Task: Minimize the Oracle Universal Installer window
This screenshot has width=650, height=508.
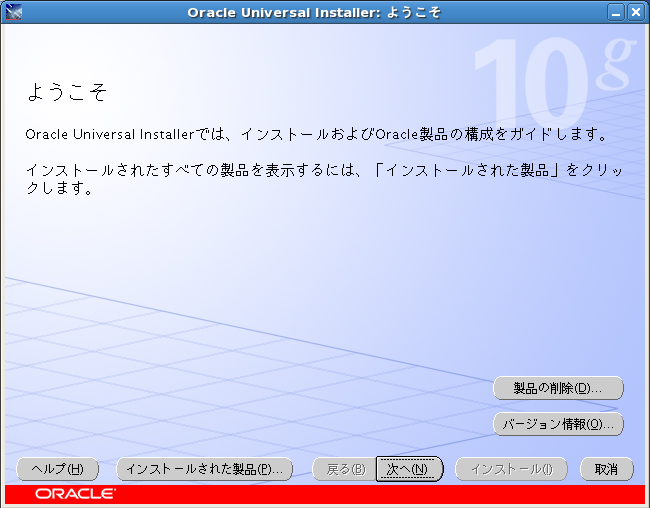Action: tap(616, 12)
